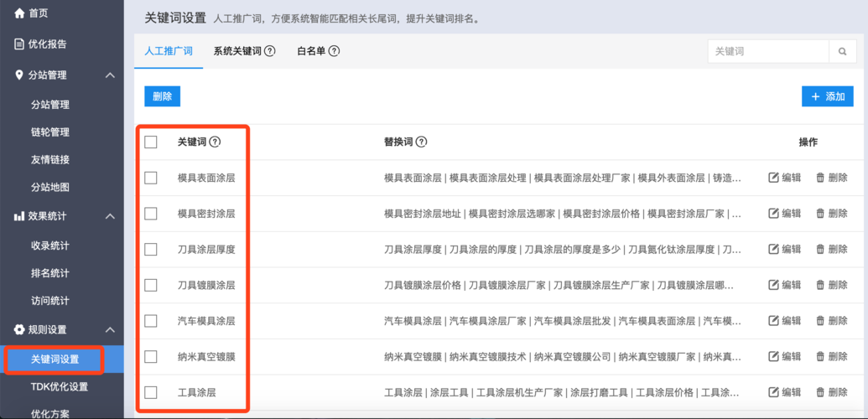Switch to the 白名单 tab
The width and height of the screenshot is (868, 419).
[x=311, y=51]
